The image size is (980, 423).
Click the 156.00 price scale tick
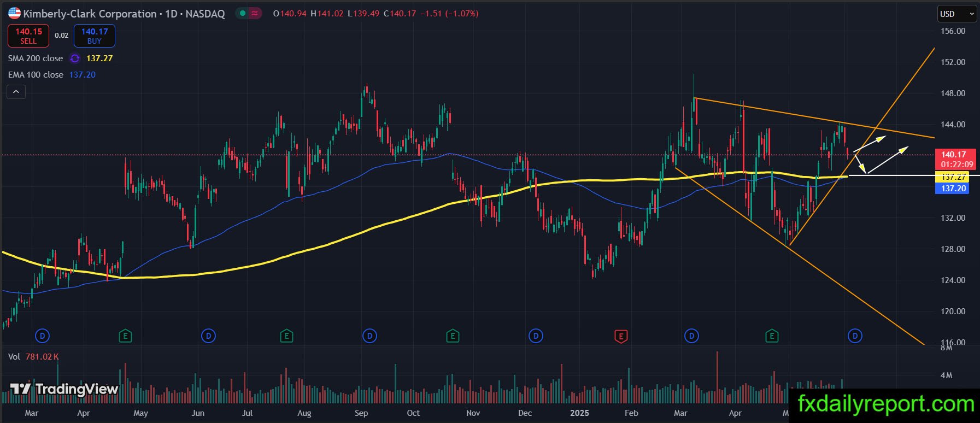click(x=953, y=31)
